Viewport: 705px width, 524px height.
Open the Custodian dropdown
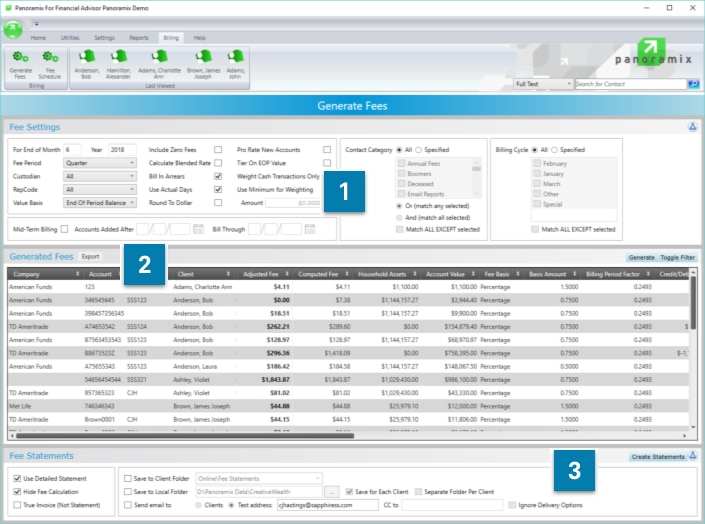[x=99, y=176]
